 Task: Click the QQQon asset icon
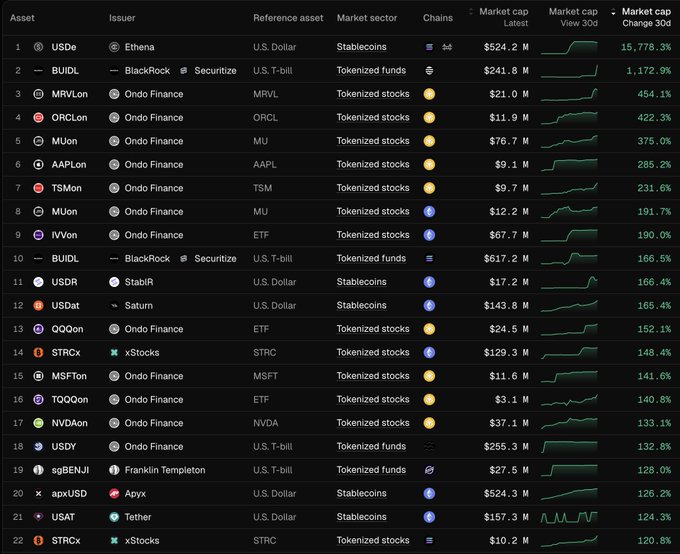tap(38, 329)
